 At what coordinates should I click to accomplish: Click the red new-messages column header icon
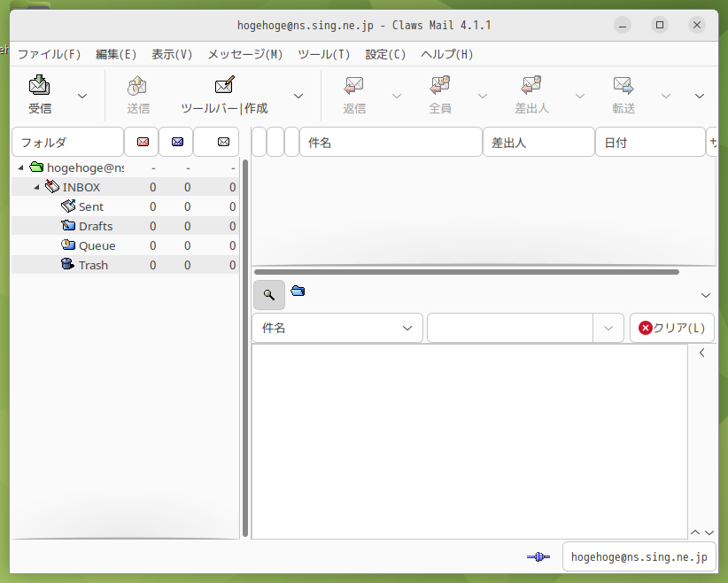[x=143, y=142]
